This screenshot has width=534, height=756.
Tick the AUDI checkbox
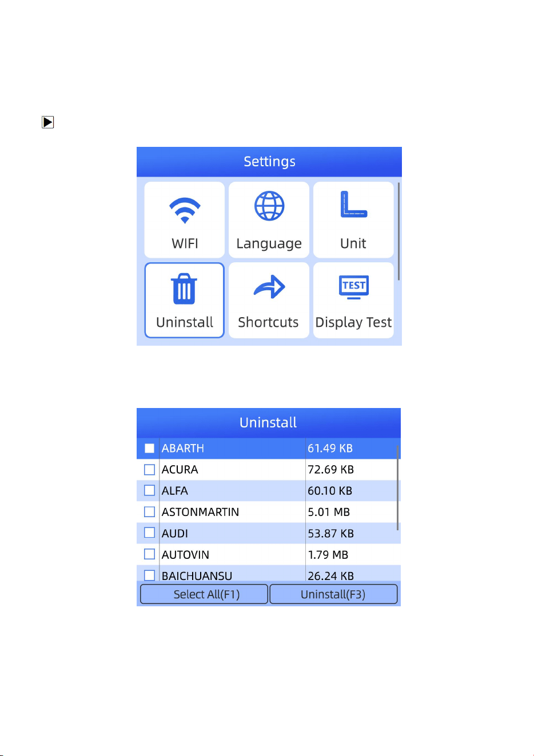[149, 533]
